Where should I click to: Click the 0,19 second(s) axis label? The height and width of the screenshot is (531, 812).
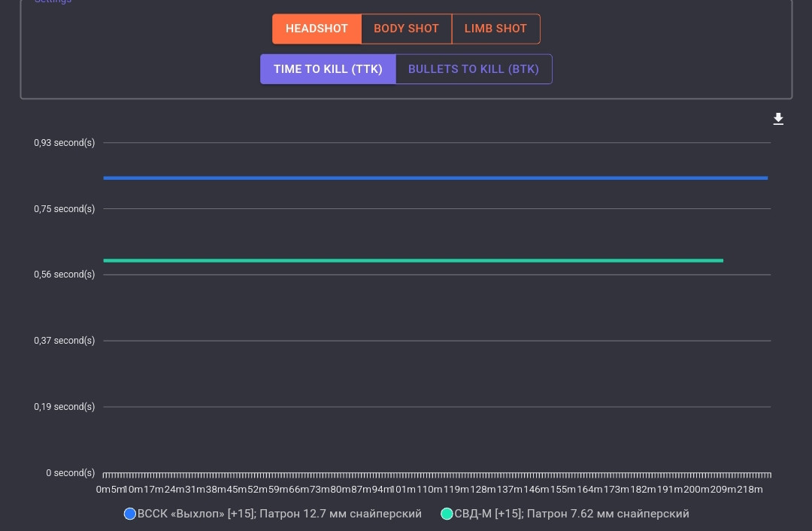click(64, 407)
